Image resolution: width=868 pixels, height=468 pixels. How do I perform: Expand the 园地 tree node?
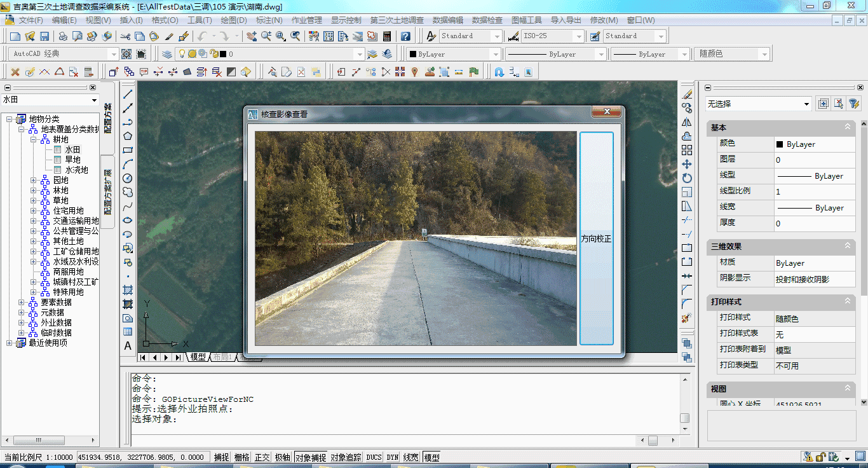pyautogui.click(x=34, y=181)
